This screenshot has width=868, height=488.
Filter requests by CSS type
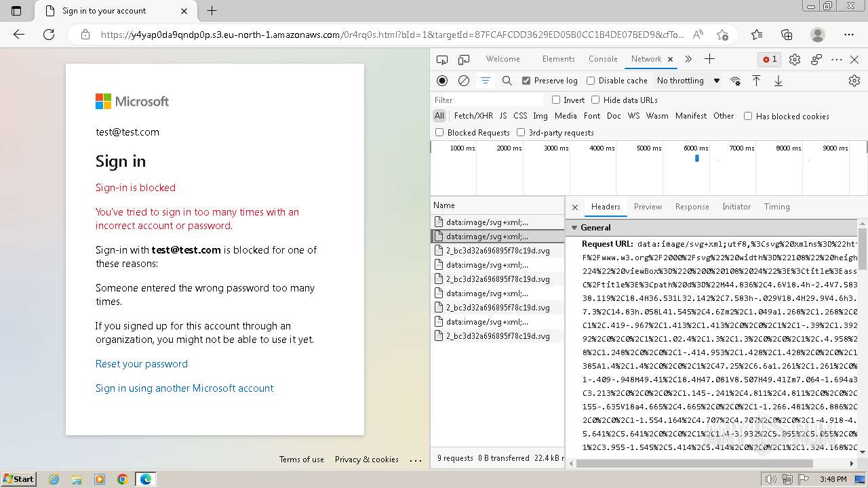tap(520, 116)
